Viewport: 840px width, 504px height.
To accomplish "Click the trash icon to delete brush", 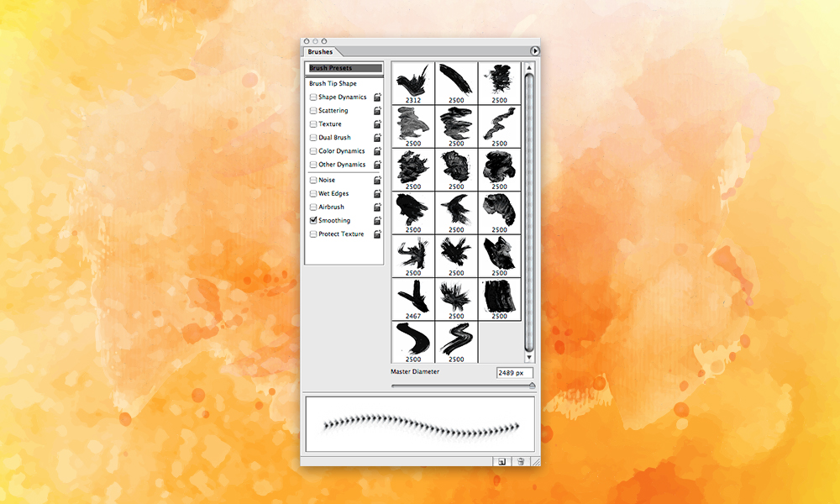I will click(x=519, y=461).
